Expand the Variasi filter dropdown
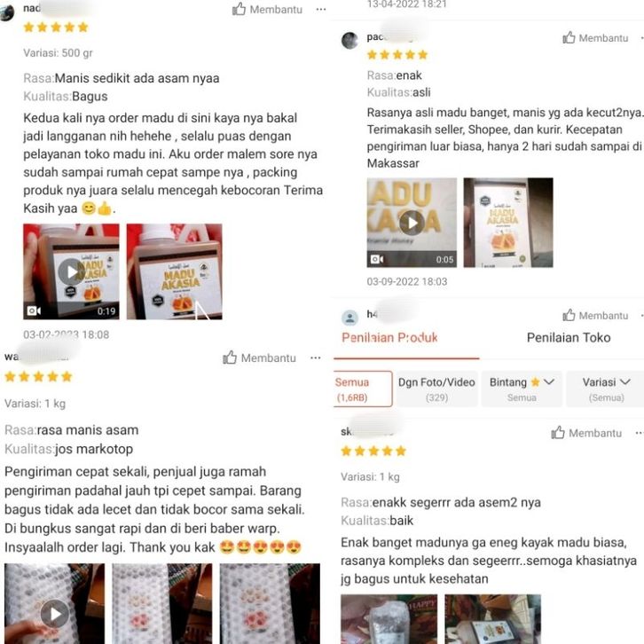 click(606, 389)
